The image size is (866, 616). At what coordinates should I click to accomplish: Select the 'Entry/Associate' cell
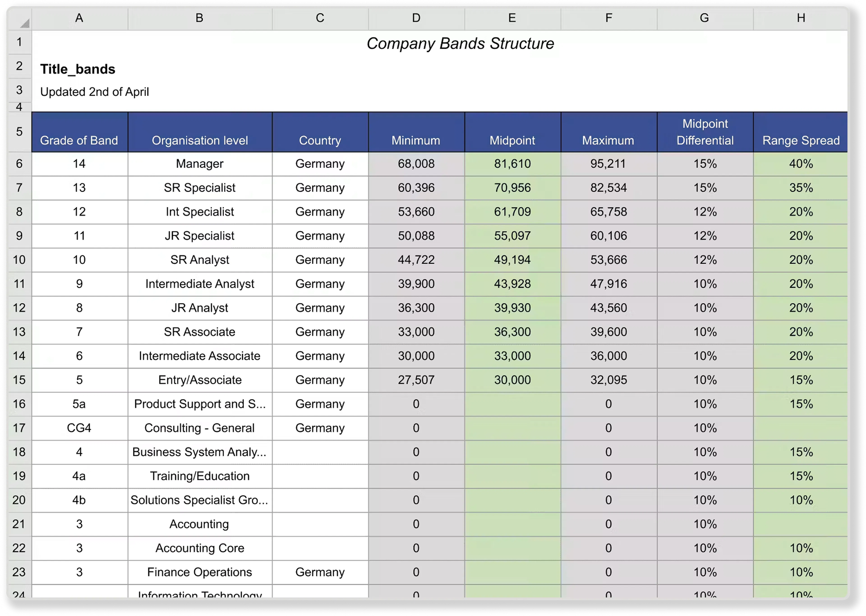click(x=200, y=380)
